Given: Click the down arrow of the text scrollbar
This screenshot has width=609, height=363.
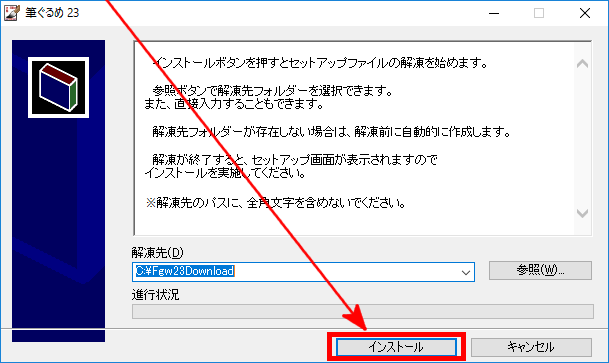Looking at the screenshot, I should pos(582,213).
